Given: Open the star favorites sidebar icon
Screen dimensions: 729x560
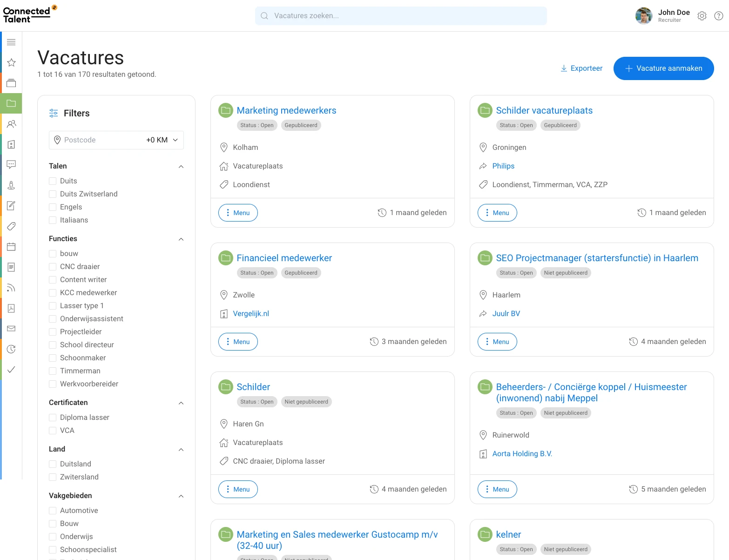Looking at the screenshot, I should pyautogui.click(x=11, y=62).
